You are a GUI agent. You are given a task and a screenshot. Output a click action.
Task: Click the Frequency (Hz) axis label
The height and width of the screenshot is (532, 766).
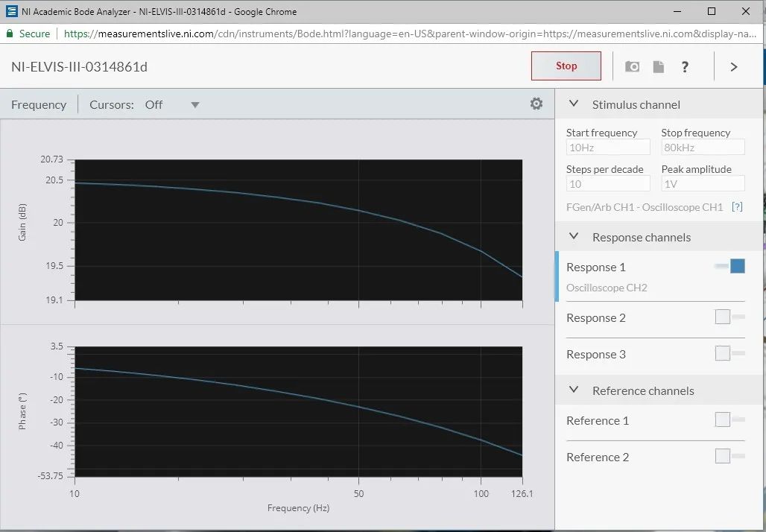coord(299,507)
